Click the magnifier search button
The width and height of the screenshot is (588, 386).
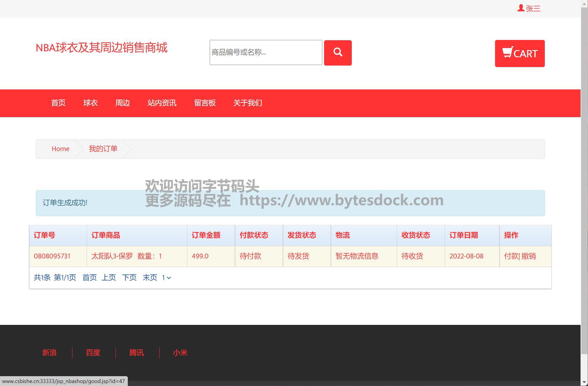(x=337, y=53)
